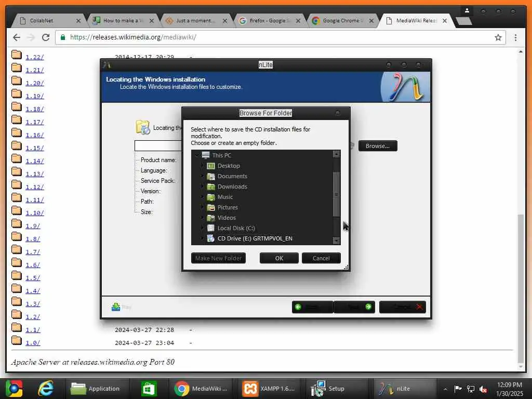
Task: Click the Browse... button in nLite
Action: point(378,146)
